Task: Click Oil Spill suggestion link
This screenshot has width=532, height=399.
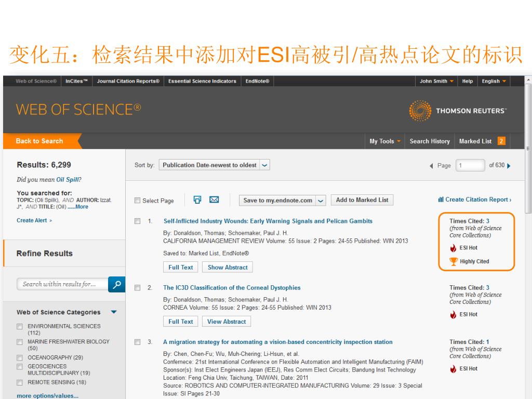Action: click(x=68, y=179)
